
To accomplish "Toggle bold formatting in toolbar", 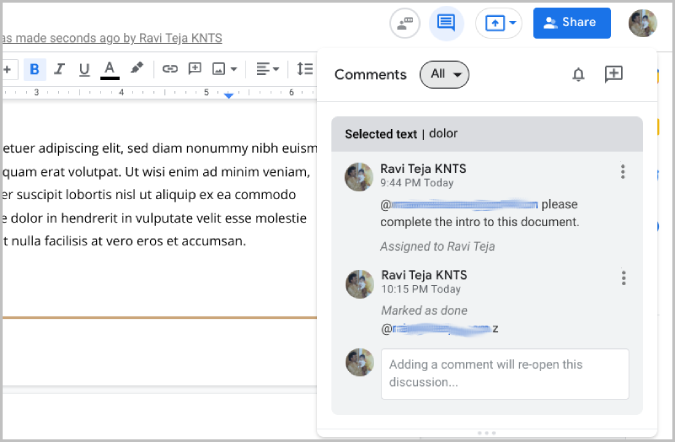I will click(x=35, y=69).
